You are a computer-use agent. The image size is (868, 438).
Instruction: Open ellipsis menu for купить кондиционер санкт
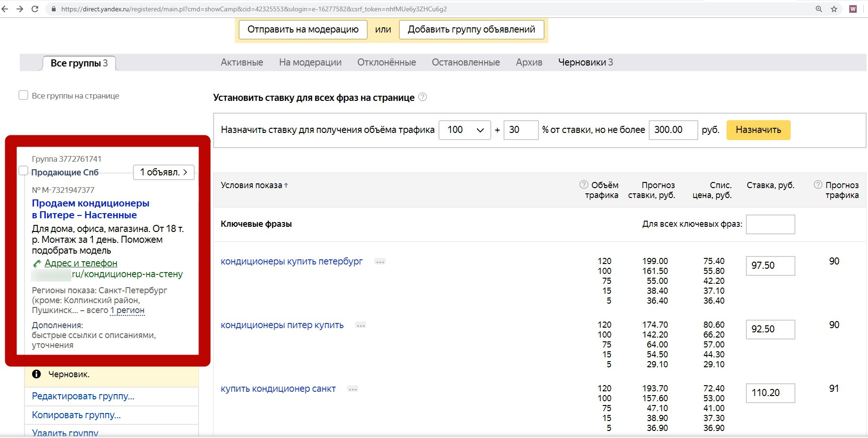point(353,389)
